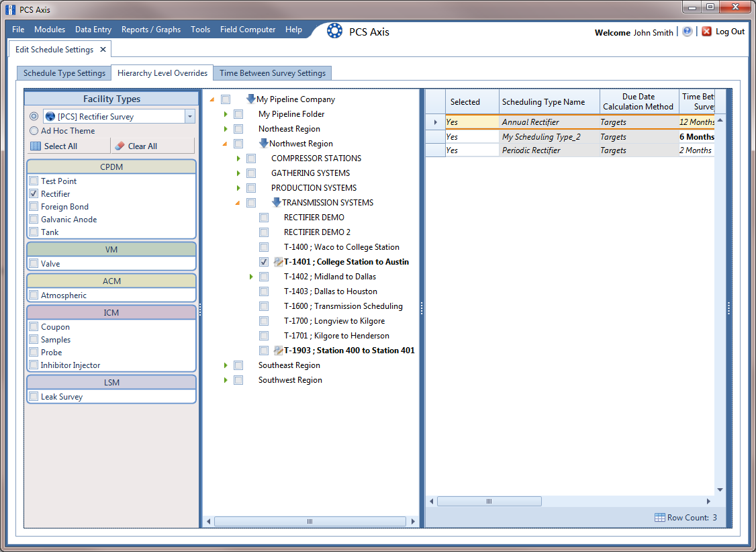Image resolution: width=756 pixels, height=552 pixels.
Task: Click the grid horizontal scrollbar thumb
Action: tap(489, 502)
